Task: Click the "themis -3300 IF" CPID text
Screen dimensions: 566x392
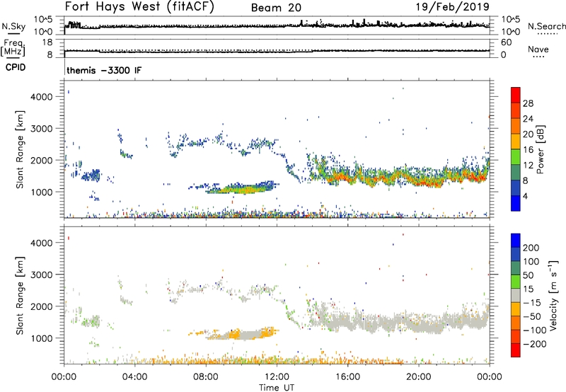Action: (104, 70)
